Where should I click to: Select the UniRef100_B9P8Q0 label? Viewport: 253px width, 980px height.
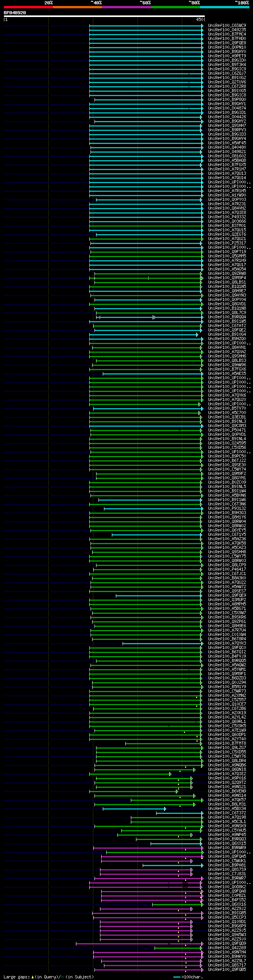pos(227,99)
